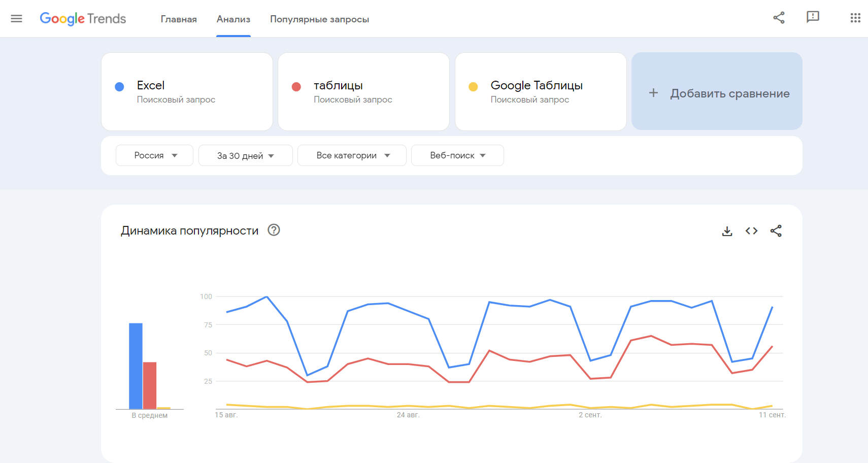Open the Веб-поиск search type dropdown
Viewport: 868px width, 463px height.
[457, 155]
